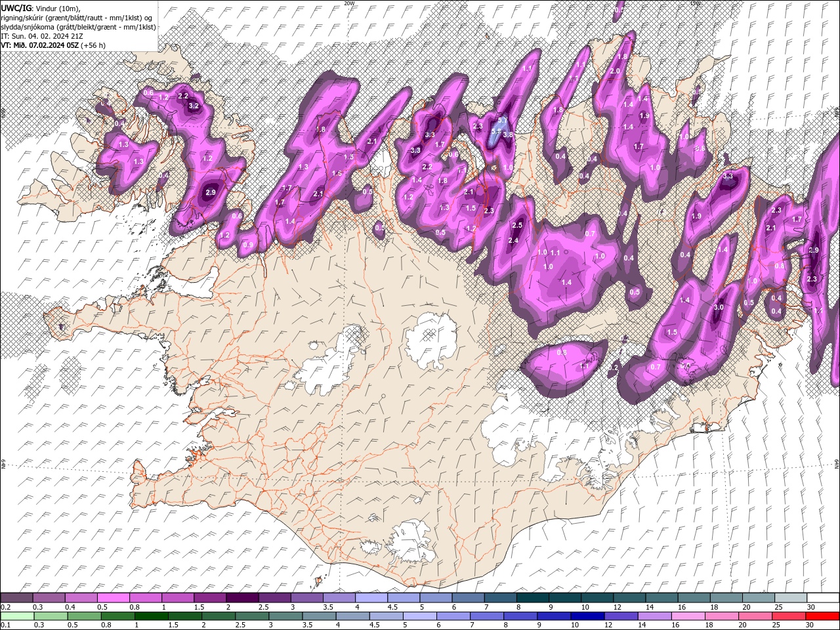Click the "rigning/skúrir" legend description line

pyautogui.click(x=77, y=18)
